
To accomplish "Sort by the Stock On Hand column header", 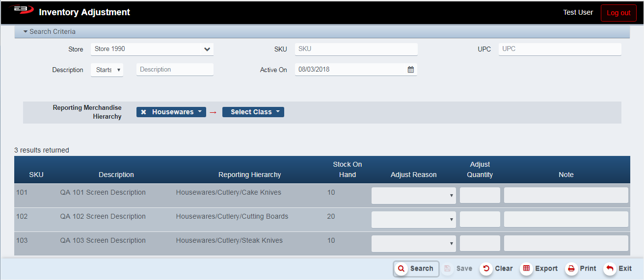I will point(347,169).
